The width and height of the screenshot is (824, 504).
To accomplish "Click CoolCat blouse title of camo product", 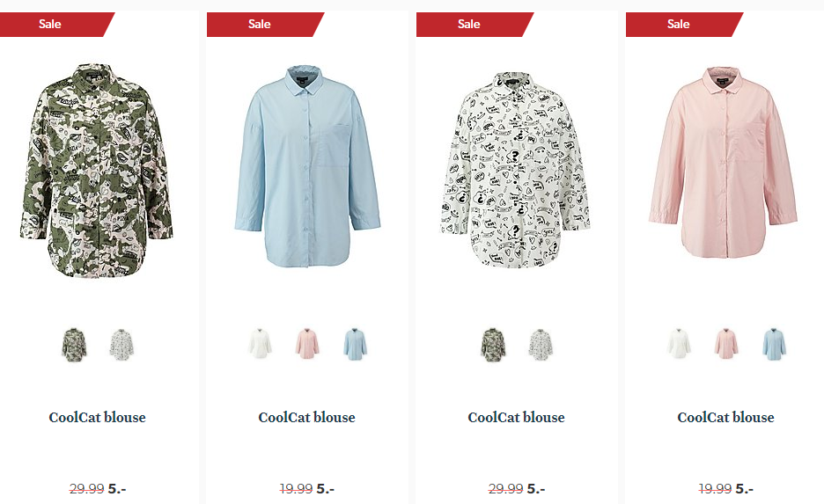I will pyautogui.click(x=97, y=418).
